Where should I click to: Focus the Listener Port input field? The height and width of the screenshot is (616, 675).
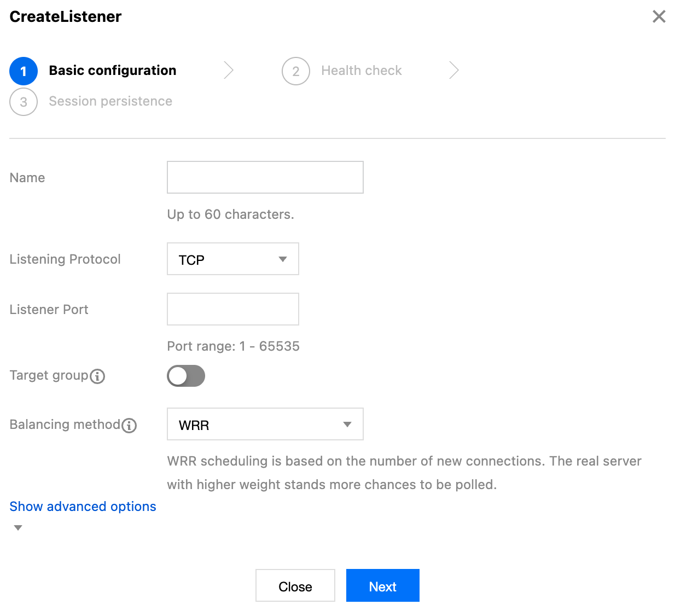[x=233, y=309]
